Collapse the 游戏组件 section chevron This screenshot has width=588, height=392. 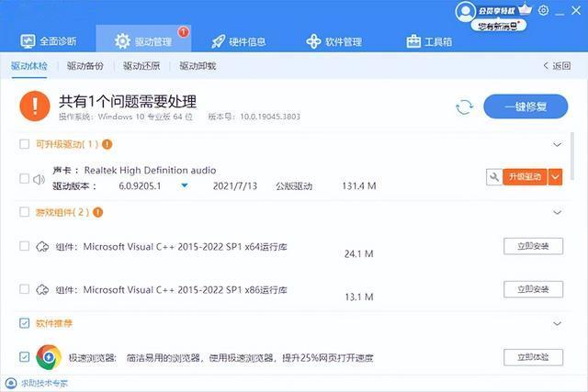pyautogui.click(x=558, y=212)
